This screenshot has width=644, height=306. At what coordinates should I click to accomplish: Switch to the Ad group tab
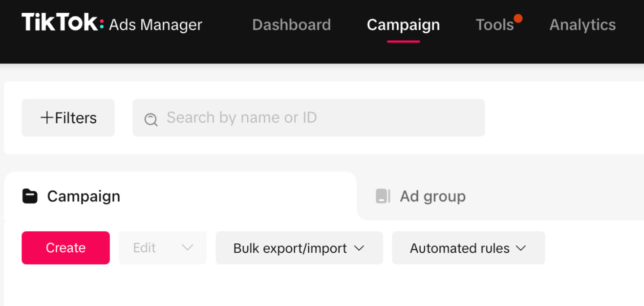click(x=432, y=196)
